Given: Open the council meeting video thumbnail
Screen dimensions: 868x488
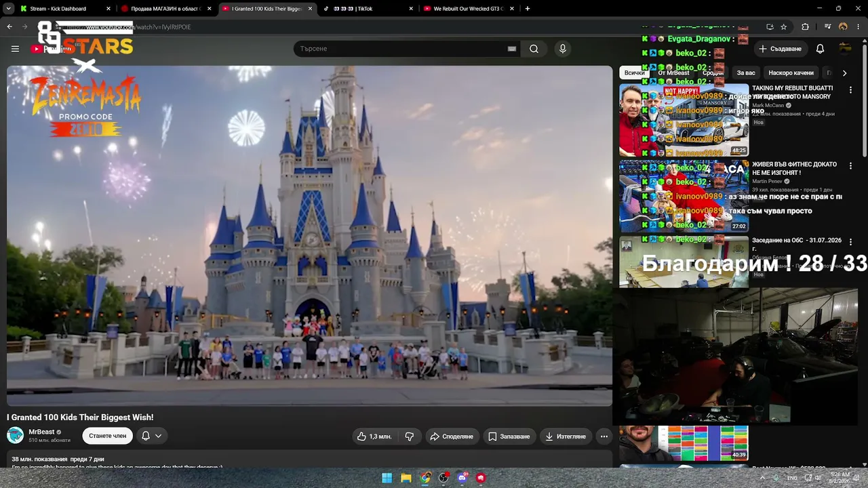Looking at the screenshot, I should (x=684, y=262).
